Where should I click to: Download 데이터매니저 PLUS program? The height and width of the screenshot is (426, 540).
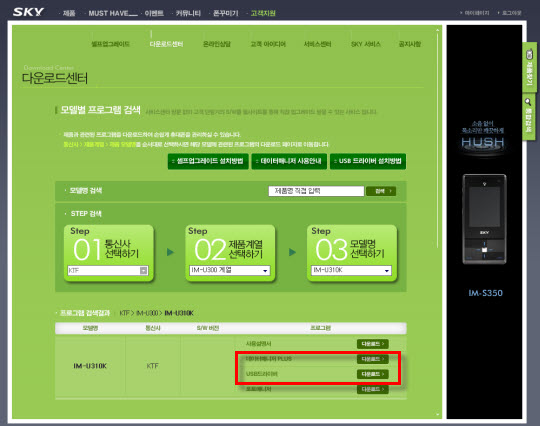pyautogui.click(x=373, y=359)
